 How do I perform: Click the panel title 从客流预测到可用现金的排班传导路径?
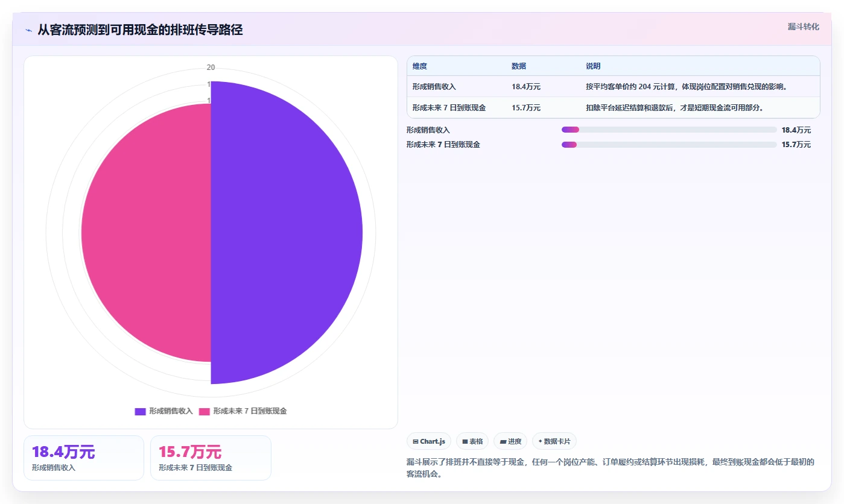(x=140, y=30)
